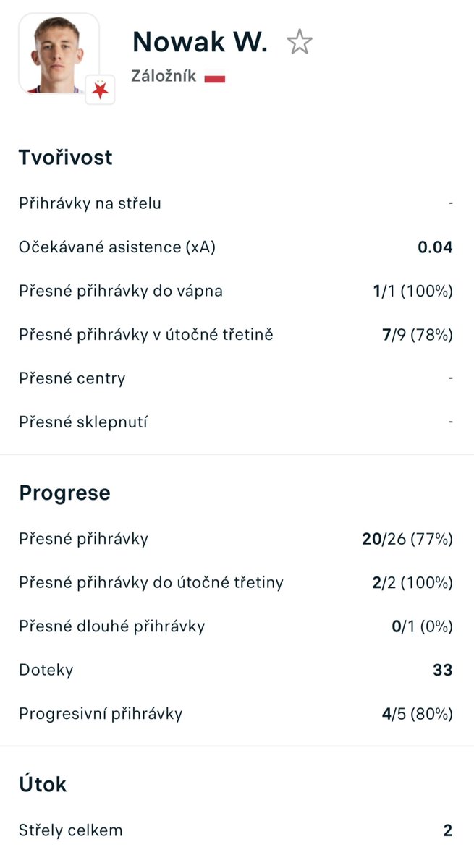This screenshot has height=868, width=474.
Task: Click the Polish flag icon
Action: 215,77
